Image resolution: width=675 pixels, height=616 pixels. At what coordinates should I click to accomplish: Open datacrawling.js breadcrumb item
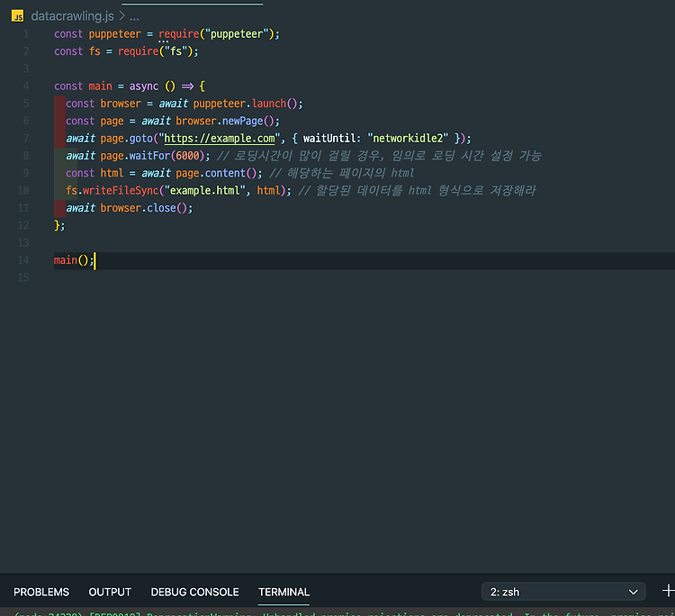72,16
